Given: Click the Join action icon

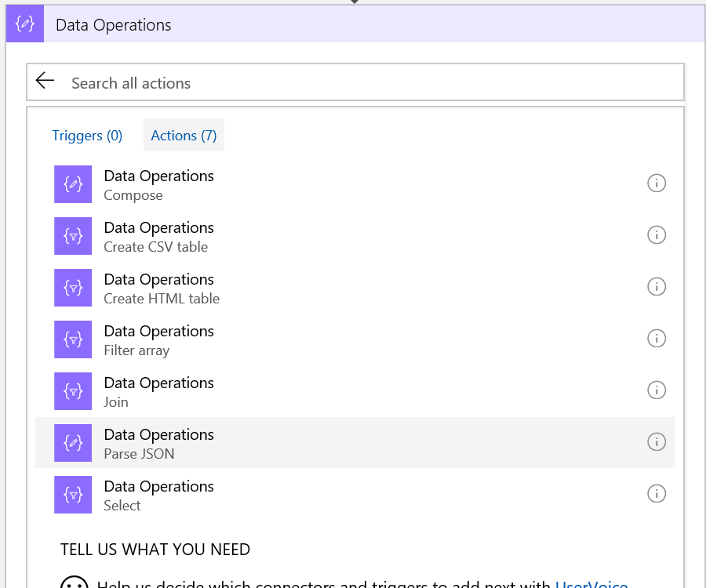Looking at the screenshot, I should pyautogui.click(x=73, y=391).
